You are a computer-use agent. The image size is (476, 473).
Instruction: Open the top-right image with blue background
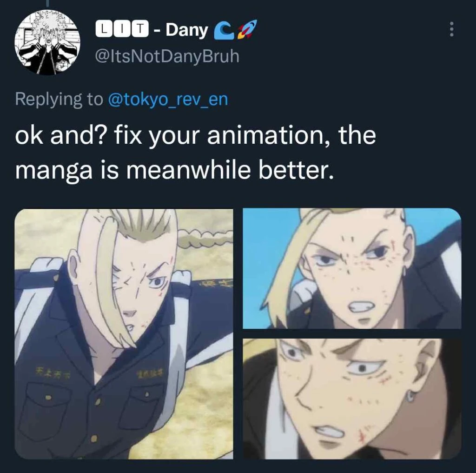click(352, 268)
